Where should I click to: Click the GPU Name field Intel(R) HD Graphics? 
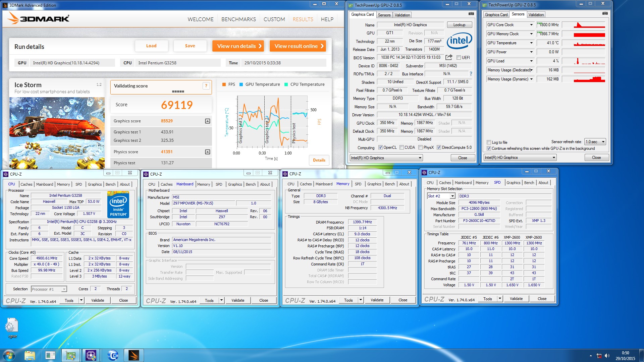[x=410, y=25]
